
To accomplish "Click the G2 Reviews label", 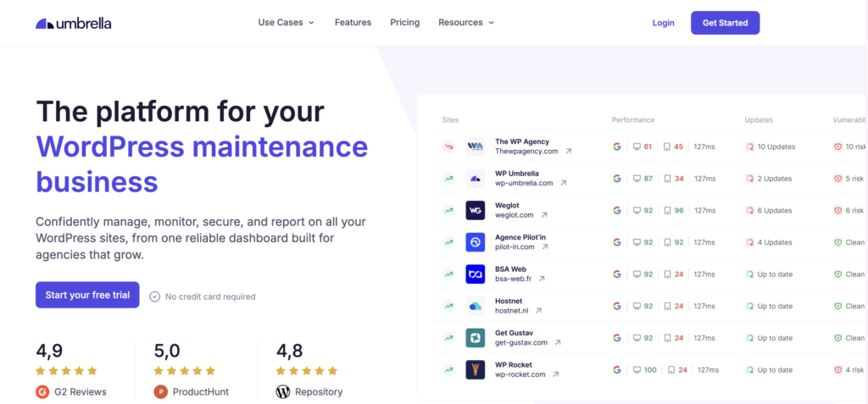I will point(81,392).
